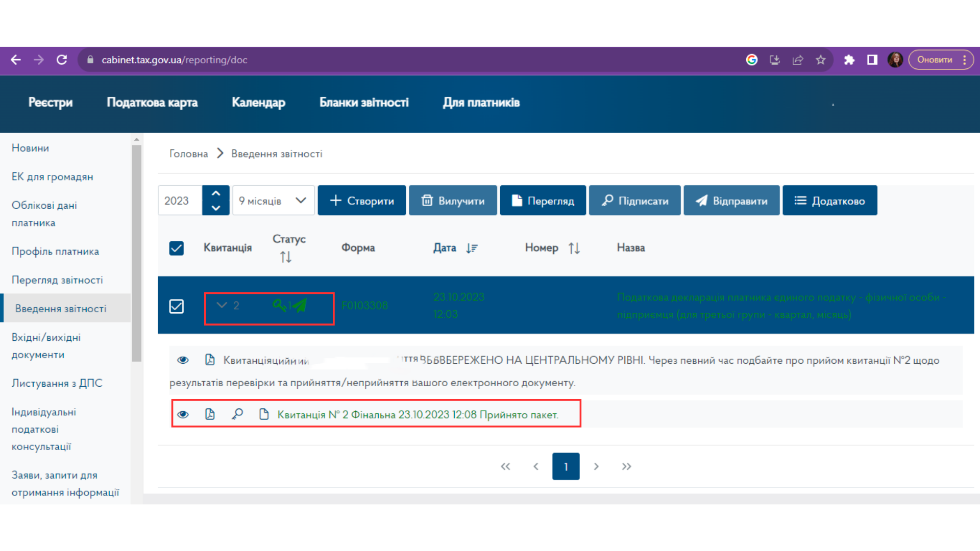This screenshot has height=551, width=980.
Task: Go to previous page arrow
Action: pos(536,466)
